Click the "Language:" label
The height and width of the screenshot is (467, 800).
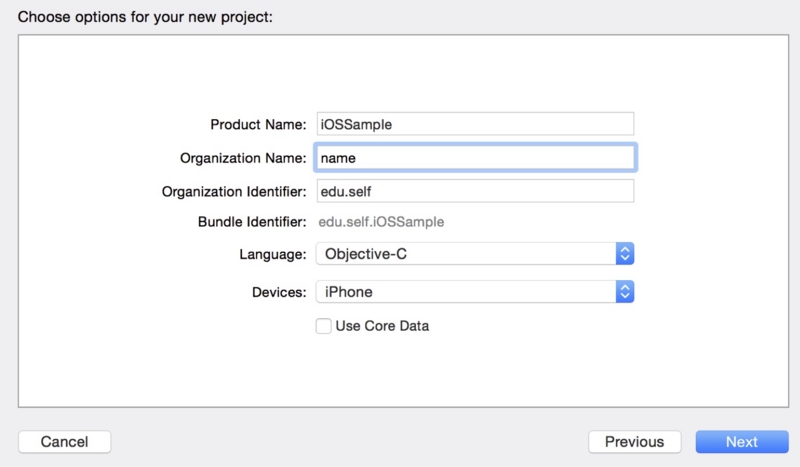tap(271, 255)
